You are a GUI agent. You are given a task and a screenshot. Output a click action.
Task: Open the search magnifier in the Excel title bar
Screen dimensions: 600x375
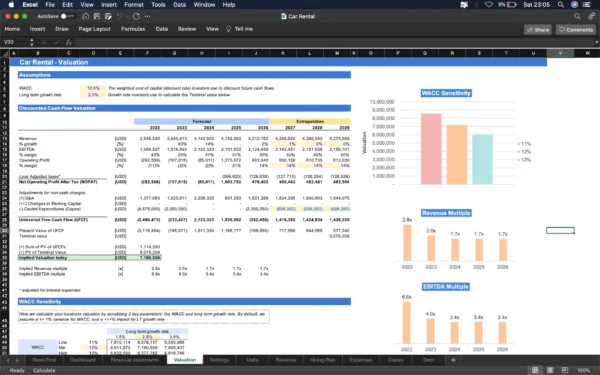[577, 16]
